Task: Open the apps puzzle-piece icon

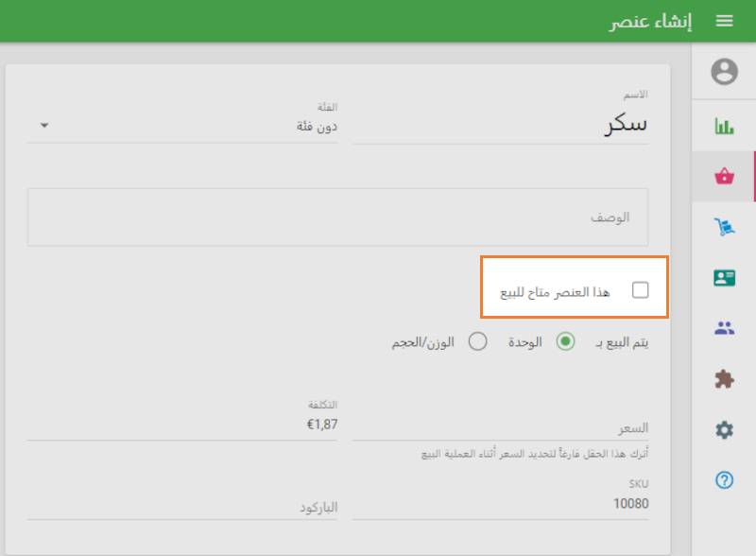Action: (x=723, y=377)
